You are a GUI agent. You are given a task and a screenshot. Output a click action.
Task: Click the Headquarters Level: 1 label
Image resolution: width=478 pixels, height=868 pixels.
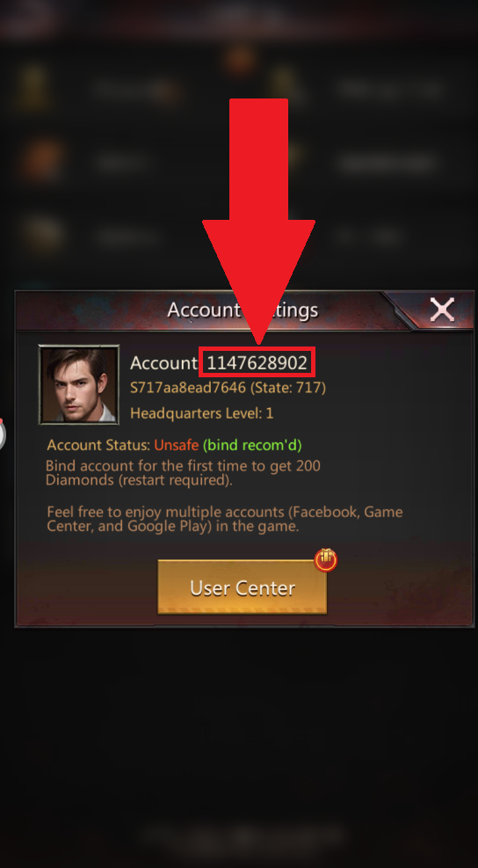(x=202, y=413)
